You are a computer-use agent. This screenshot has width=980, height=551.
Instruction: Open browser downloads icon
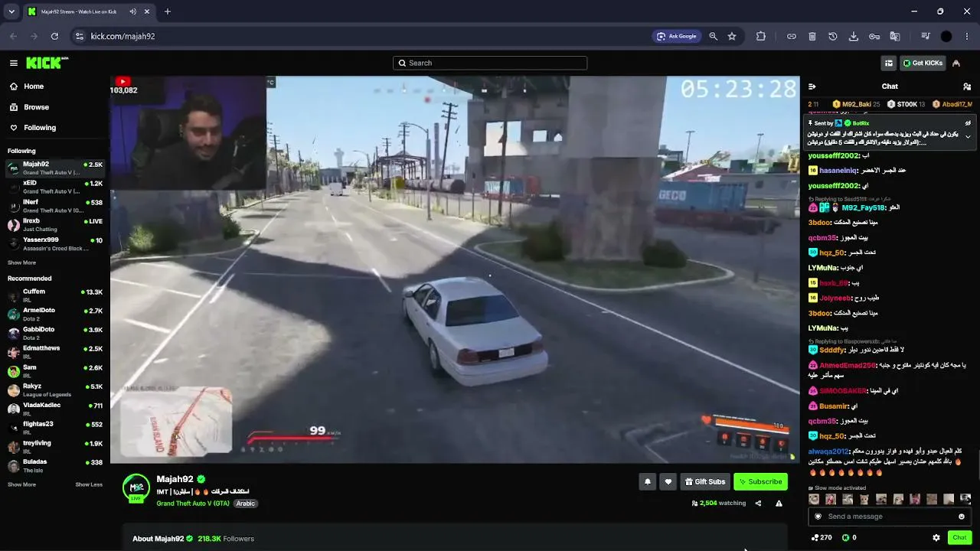(x=854, y=36)
